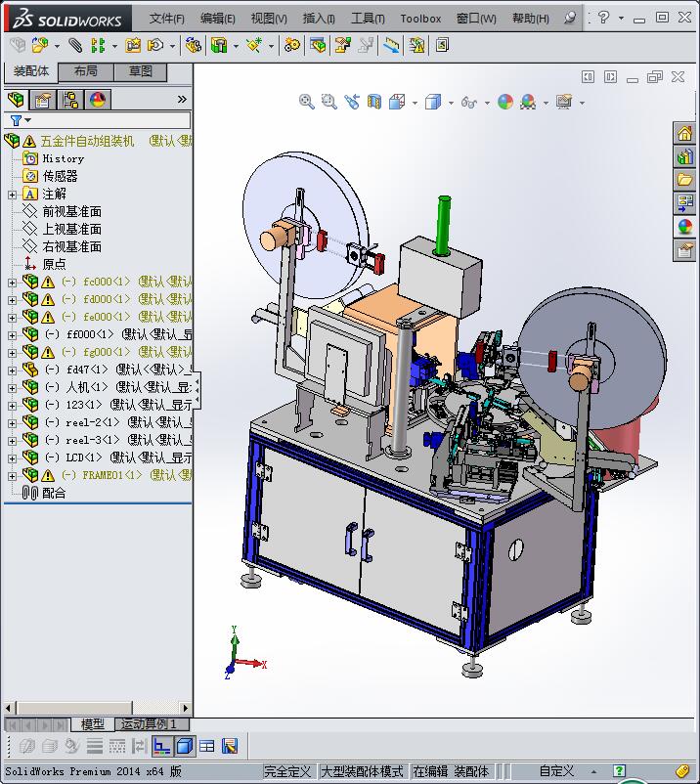Open Design Library in the task pane
The height and width of the screenshot is (784, 700).
tap(684, 156)
